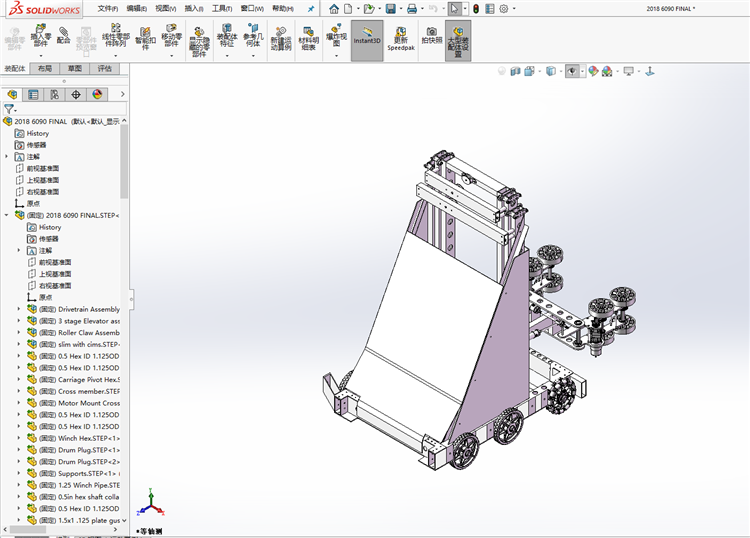Select DimXpertManager crosshair tab icon

click(x=76, y=95)
